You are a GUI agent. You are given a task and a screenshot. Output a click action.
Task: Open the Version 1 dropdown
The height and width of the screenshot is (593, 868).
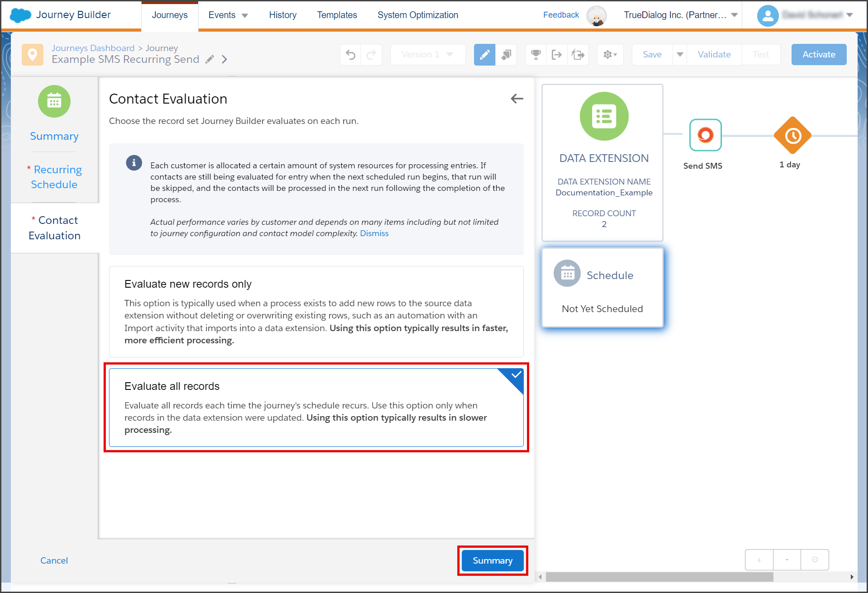(x=427, y=55)
